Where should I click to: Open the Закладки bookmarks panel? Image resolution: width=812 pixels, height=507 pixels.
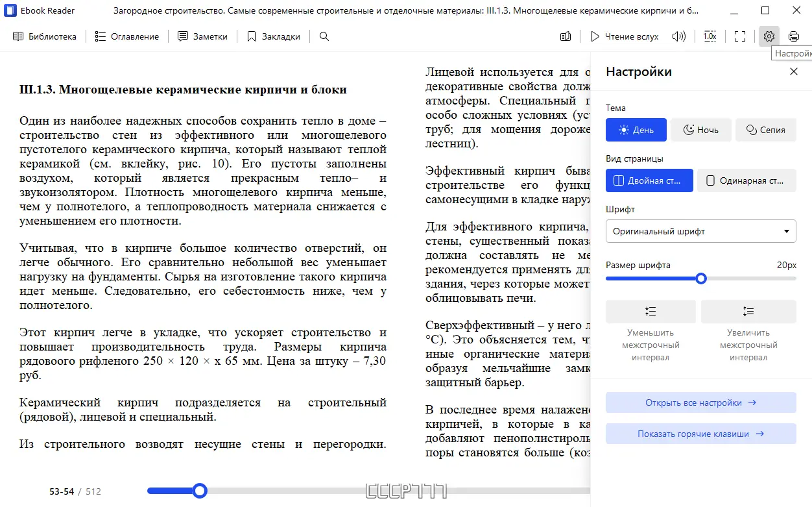tap(273, 36)
